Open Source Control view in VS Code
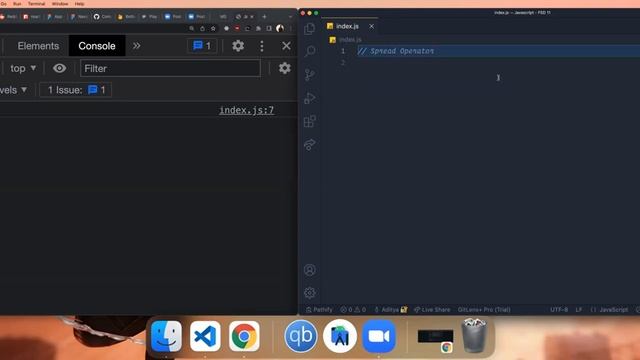This screenshot has height=360, width=640. (310, 75)
